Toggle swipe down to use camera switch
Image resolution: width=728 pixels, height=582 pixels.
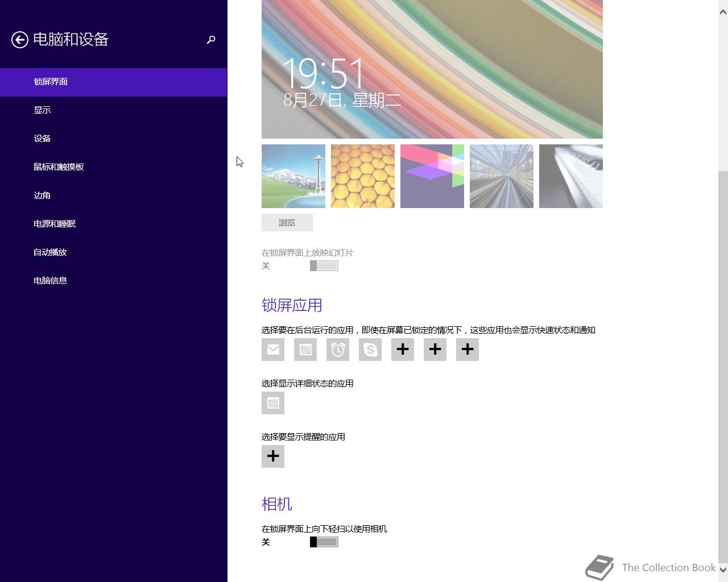pyautogui.click(x=324, y=542)
